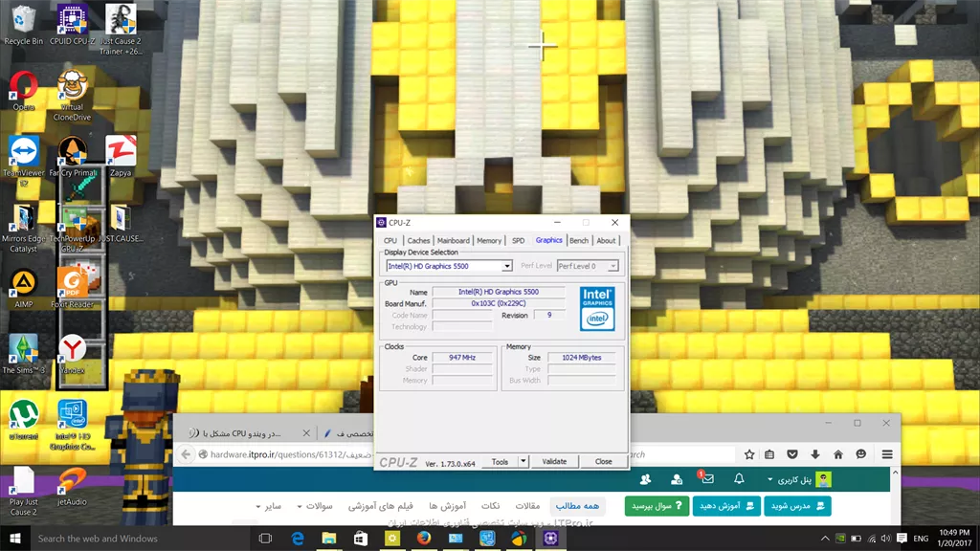Click the Validate button

pos(554,462)
